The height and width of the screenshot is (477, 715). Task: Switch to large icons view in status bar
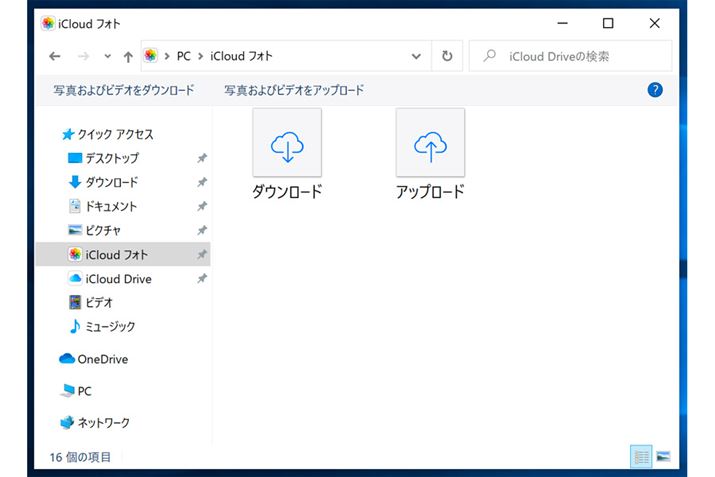(663, 456)
